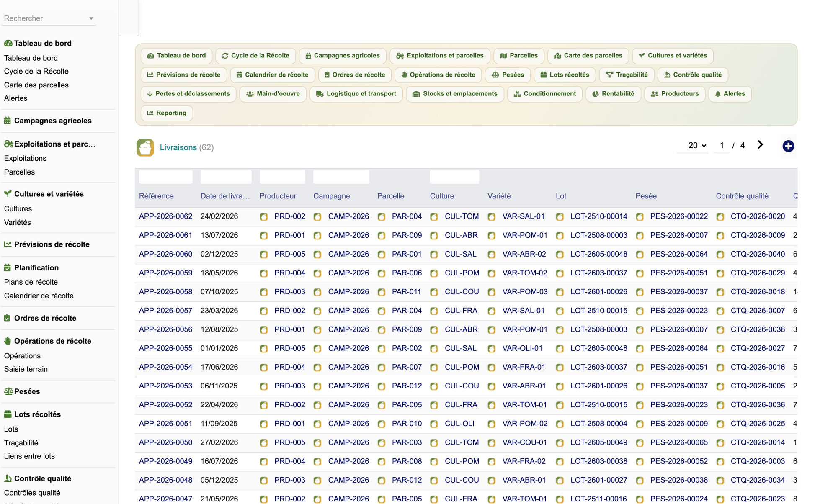
Task: Click the lot icon beside LOT-2510-00015 in row APP-2026-0057
Action: point(560,311)
